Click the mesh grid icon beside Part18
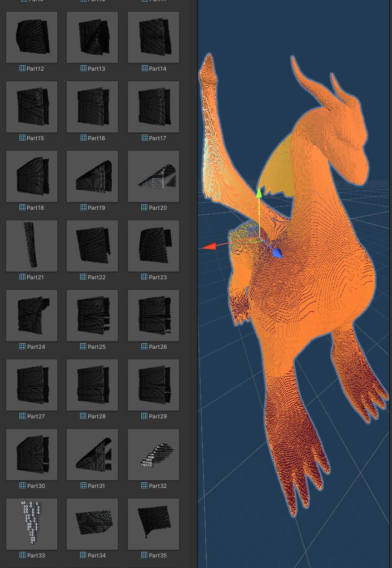The width and height of the screenshot is (392, 568). (22, 208)
